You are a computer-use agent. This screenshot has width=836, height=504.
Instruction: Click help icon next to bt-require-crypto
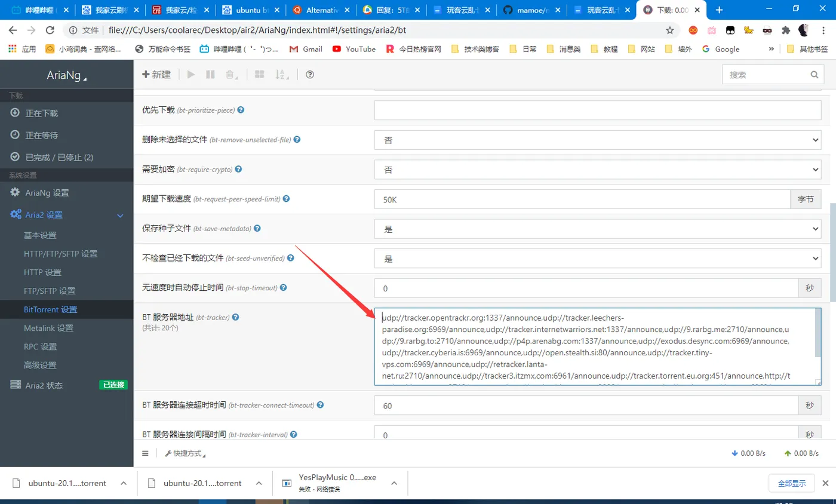coord(238,169)
